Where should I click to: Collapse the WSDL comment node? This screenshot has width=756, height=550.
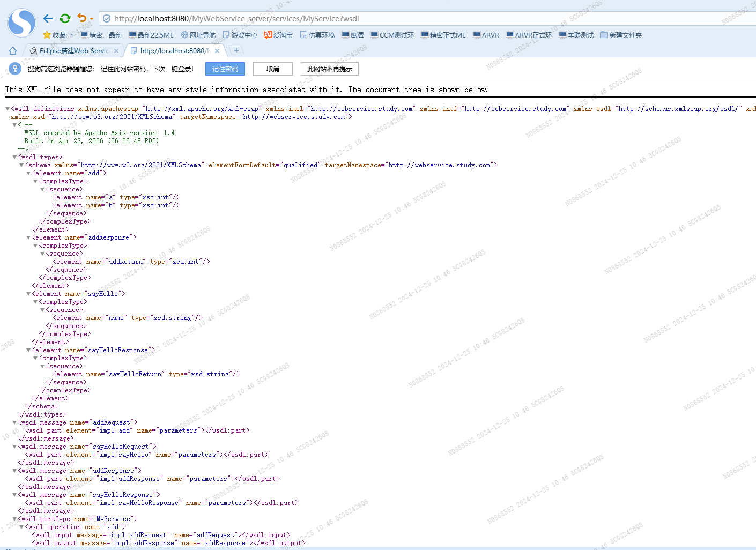(14, 125)
